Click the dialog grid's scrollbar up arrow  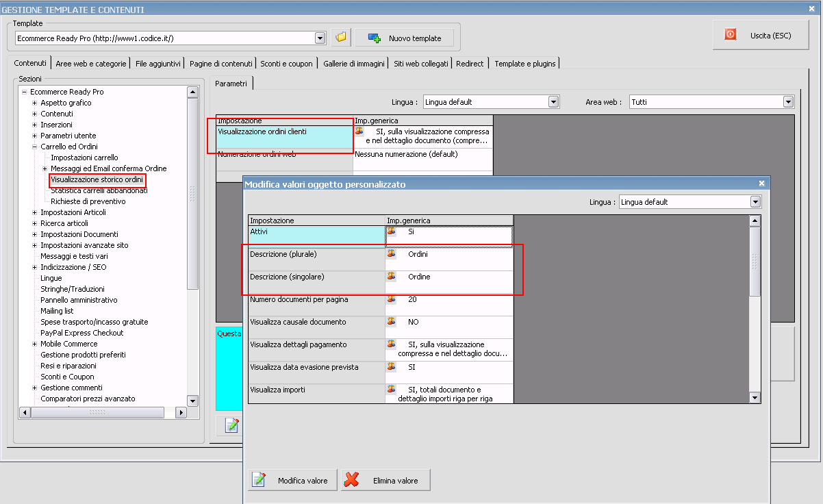[755, 220]
